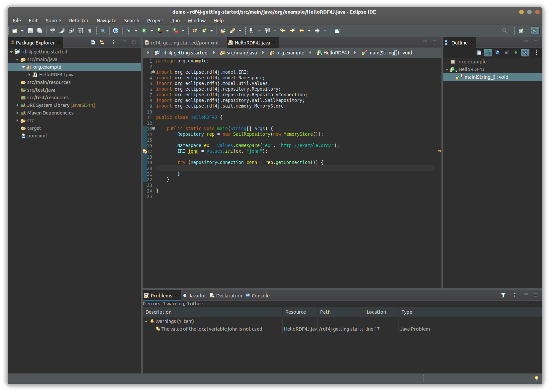Open the Run button dropdown arrow
This screenshot has width=550, height=392.
click(x=152, y=31)
